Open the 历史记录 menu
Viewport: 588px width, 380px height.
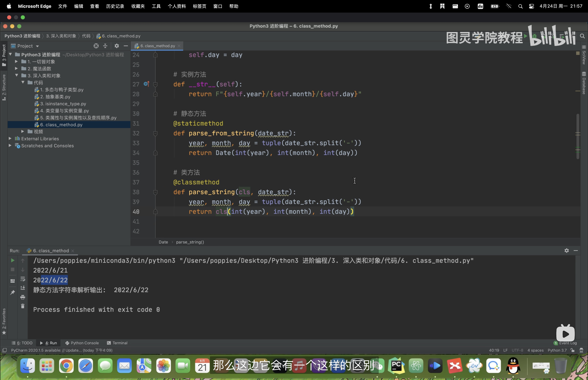tap(115, 6)
